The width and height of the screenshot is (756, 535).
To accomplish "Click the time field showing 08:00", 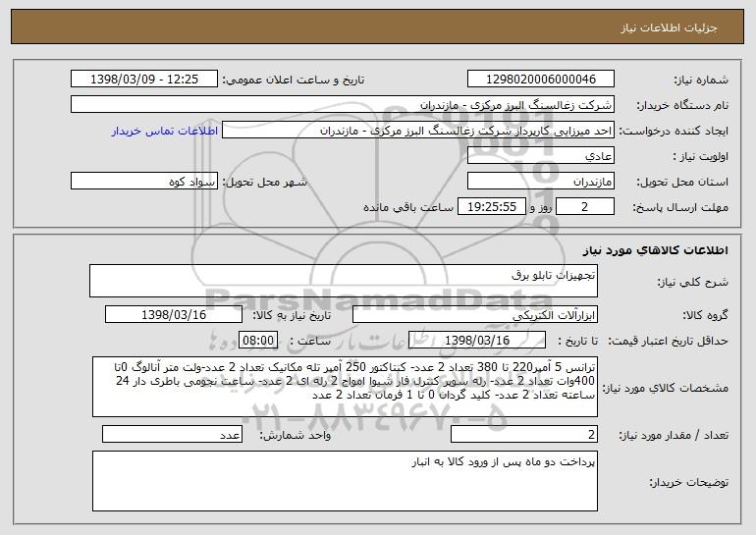I will tap(258, 341).
